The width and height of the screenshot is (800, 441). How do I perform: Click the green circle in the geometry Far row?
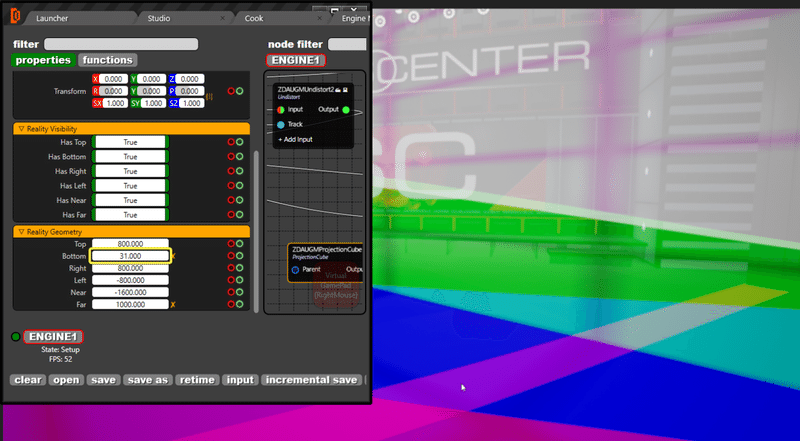point(239,304)
